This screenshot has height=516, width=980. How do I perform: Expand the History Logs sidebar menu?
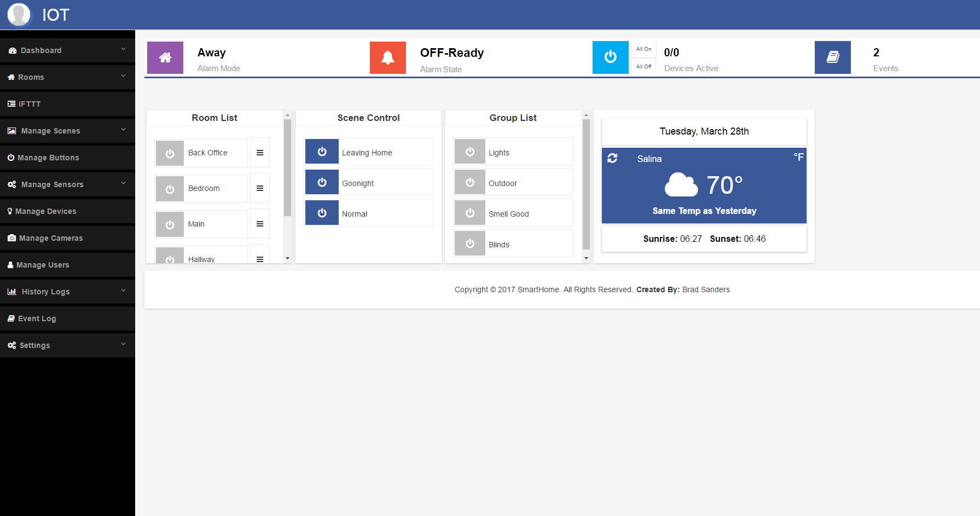[45, 292]
